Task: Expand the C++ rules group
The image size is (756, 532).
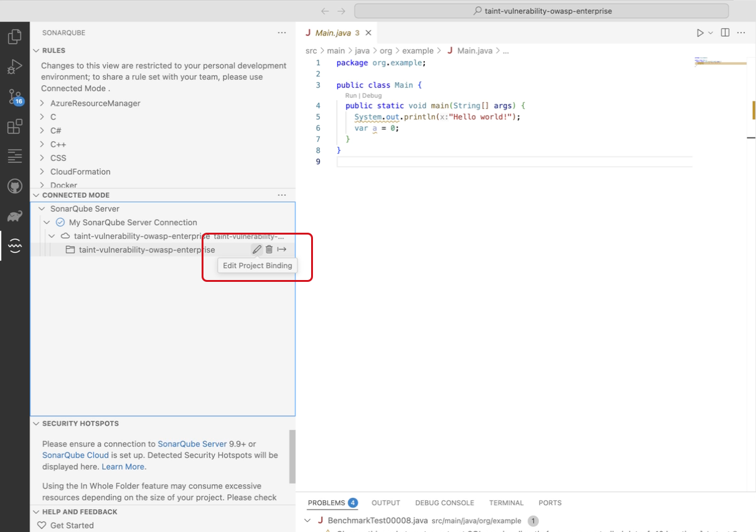Action: (42, 144)
